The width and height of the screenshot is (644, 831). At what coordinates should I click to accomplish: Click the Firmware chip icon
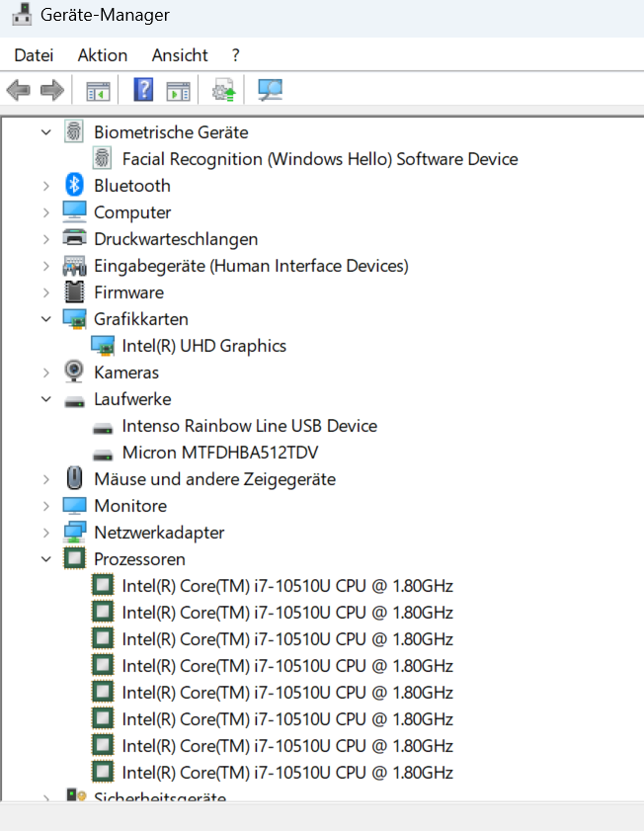coord(74,292)
